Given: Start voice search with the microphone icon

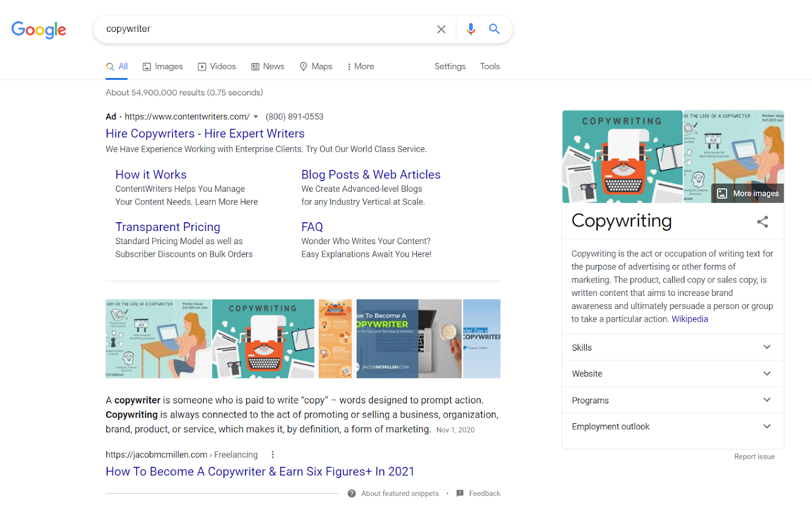Looking at the screenshot, I should [470, 29].
